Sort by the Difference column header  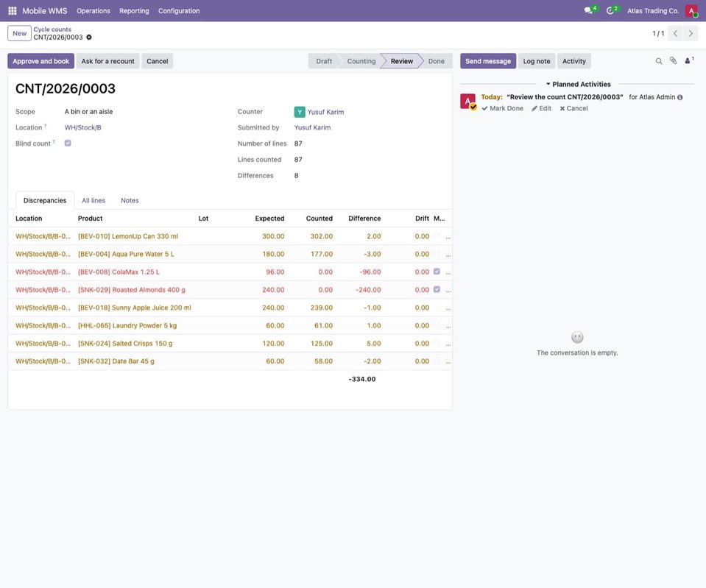click(x=364, y=219)
